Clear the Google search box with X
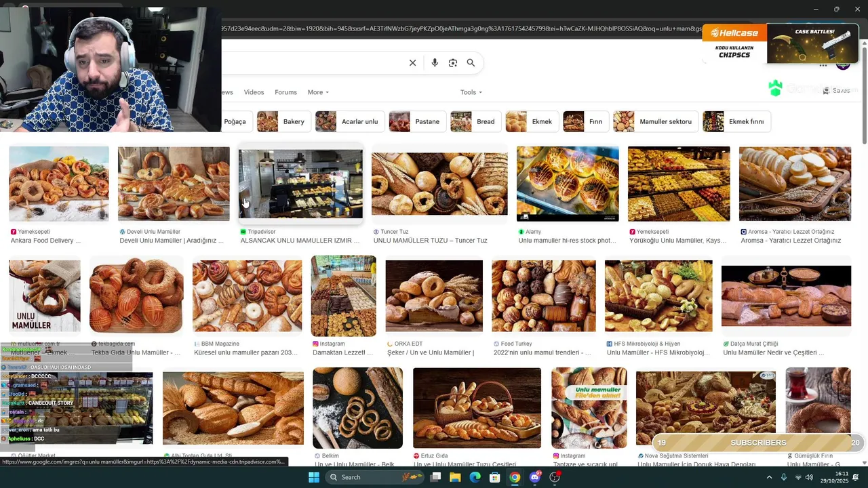The width and height of the screenshot is (868, 488). pos(412,63)
